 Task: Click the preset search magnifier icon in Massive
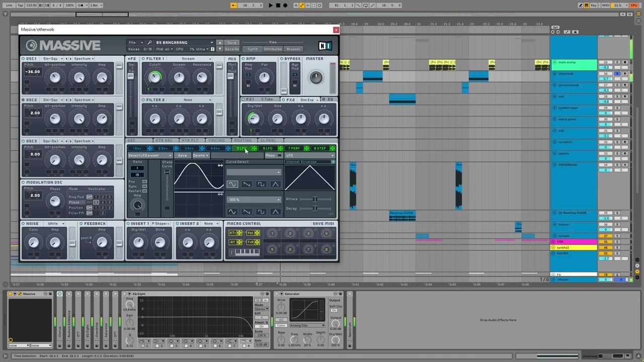pos(149,43)
